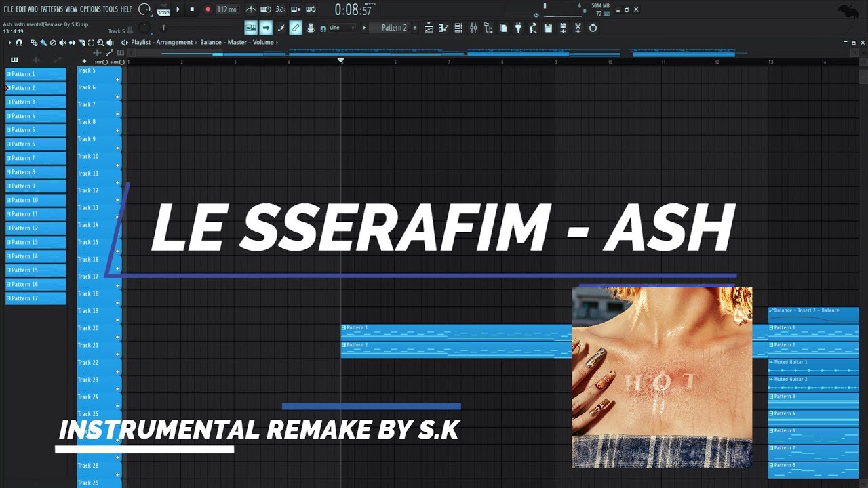The width and height of the screenshot is (868, 488).
Task: Toggle loop recording icon
Action: pos(311,9)
